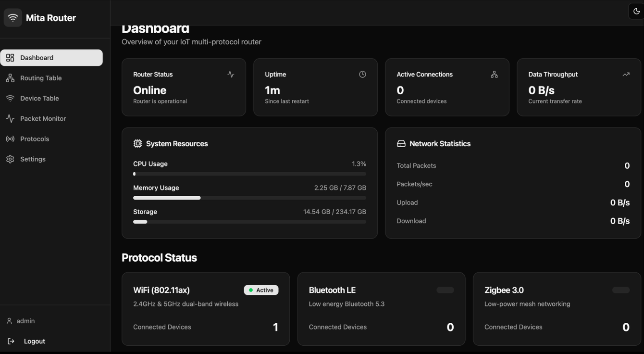Open Packet Monitor from the sidebar
This screenshot has width=644, height=354.
[x=43, y=118]
